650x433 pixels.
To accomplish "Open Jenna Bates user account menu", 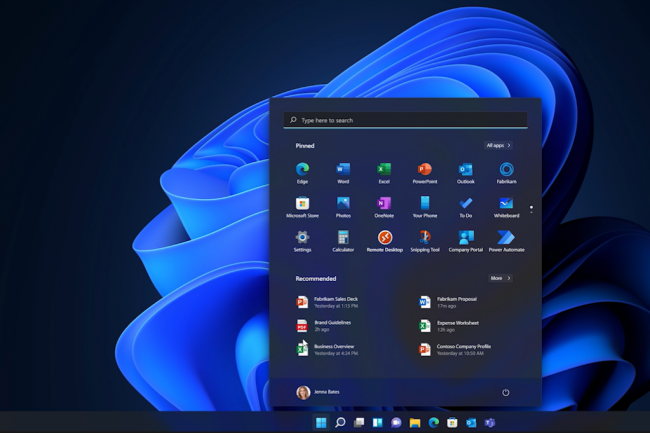I will coord(318,392).
